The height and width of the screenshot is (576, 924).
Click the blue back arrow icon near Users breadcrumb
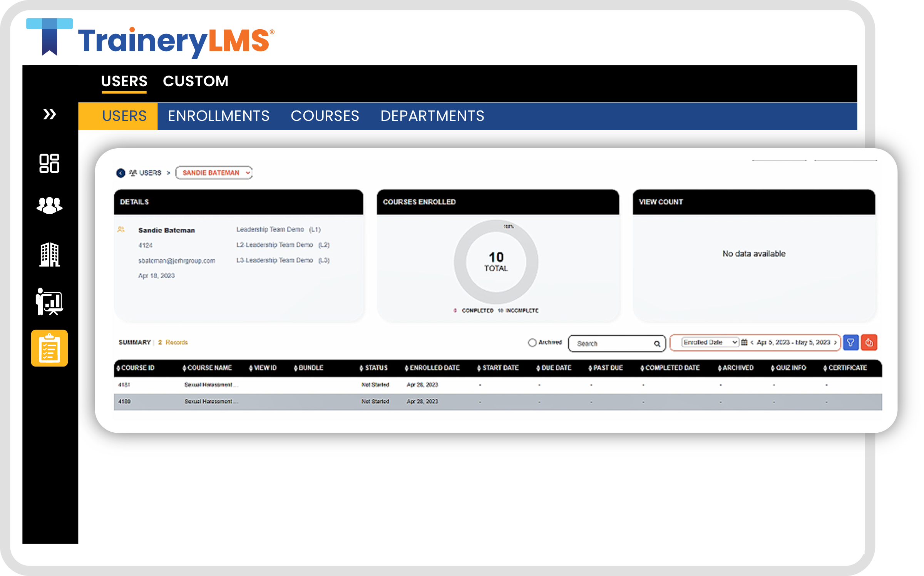(x=121, y=173)
